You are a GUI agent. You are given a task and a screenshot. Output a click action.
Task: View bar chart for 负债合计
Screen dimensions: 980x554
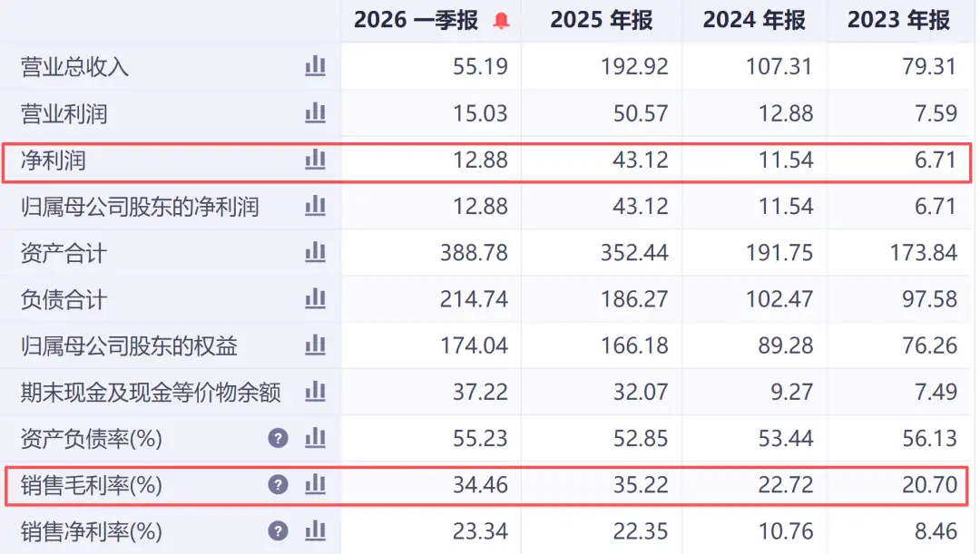click(315, 298)
